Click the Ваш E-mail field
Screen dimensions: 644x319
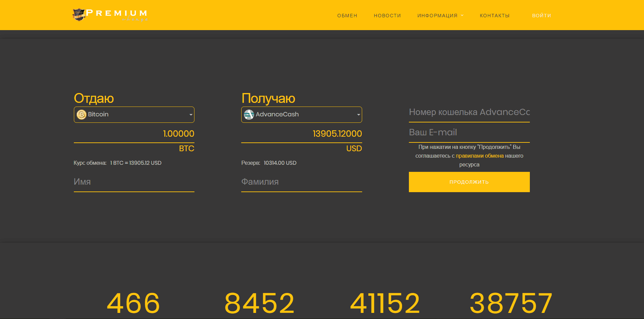tap(469, 133)
